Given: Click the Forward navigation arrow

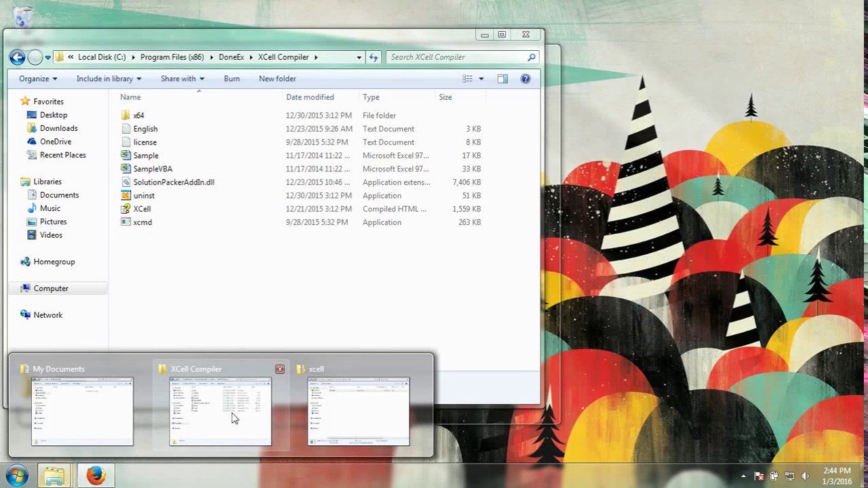Looking at the screenshot, I should [35, 58].
